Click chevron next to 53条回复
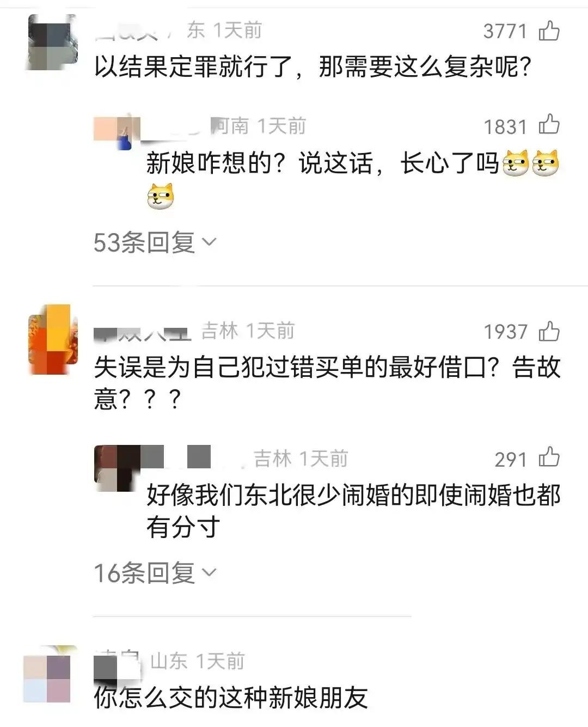 pos(209,242)
